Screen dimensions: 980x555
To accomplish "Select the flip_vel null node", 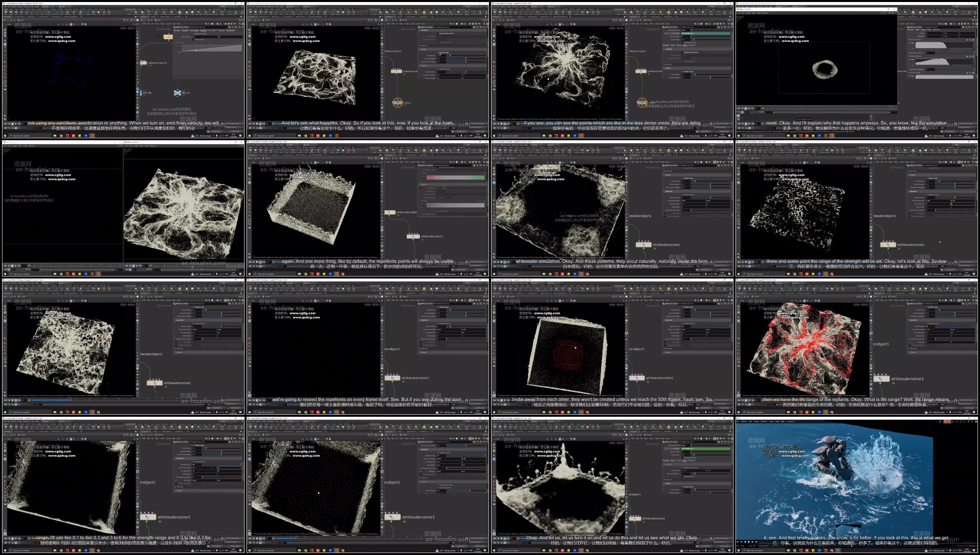I will coord(177,93).
